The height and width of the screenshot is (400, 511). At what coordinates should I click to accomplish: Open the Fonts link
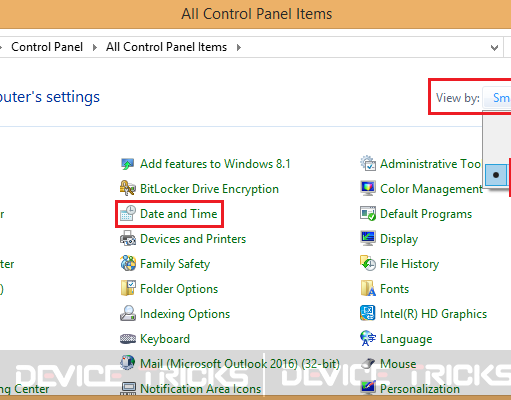pyautogui.click(x=395, y=289)
